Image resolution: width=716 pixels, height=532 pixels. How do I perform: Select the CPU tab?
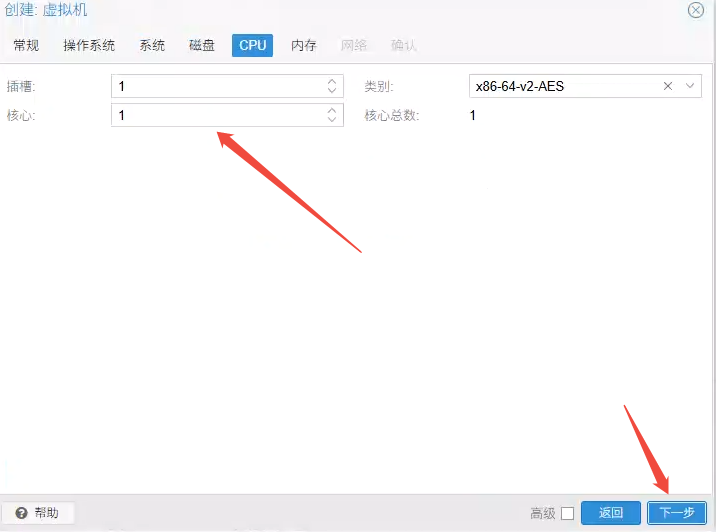tap(252, 45)
